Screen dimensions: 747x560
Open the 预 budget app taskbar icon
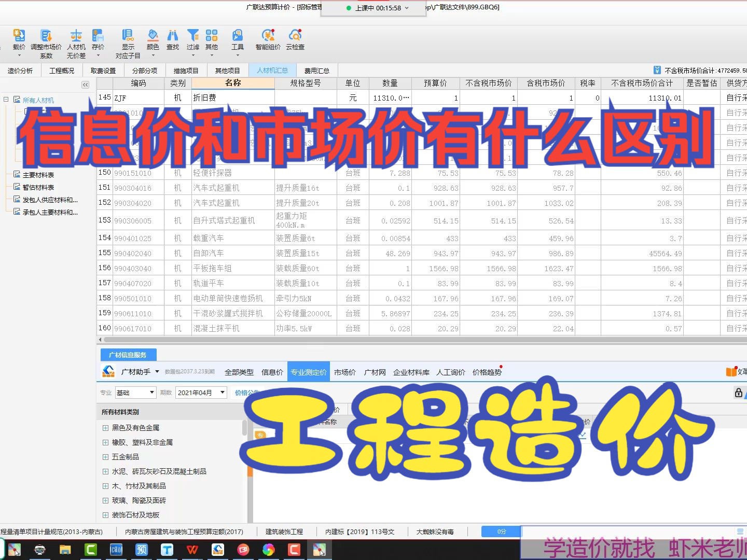coord(142,550)
